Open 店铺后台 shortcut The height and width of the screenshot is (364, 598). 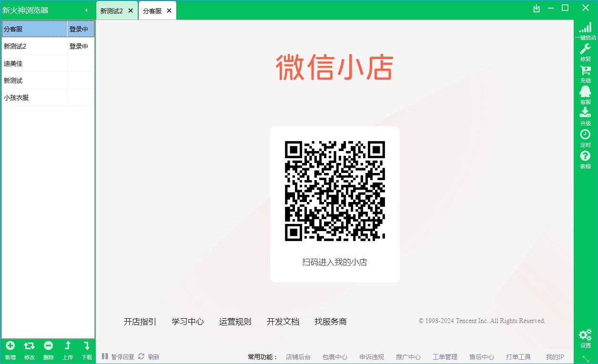[x=298, y=357]
